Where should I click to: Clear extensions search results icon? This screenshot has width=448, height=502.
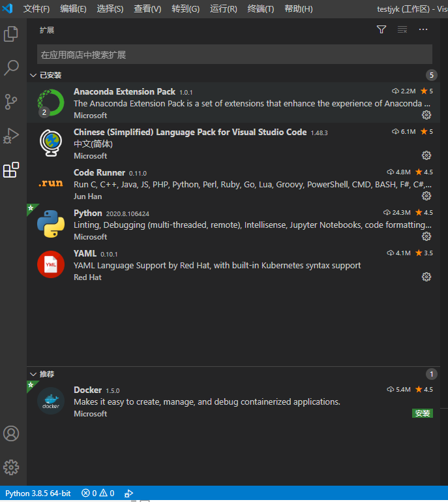[x=402, y=30]
